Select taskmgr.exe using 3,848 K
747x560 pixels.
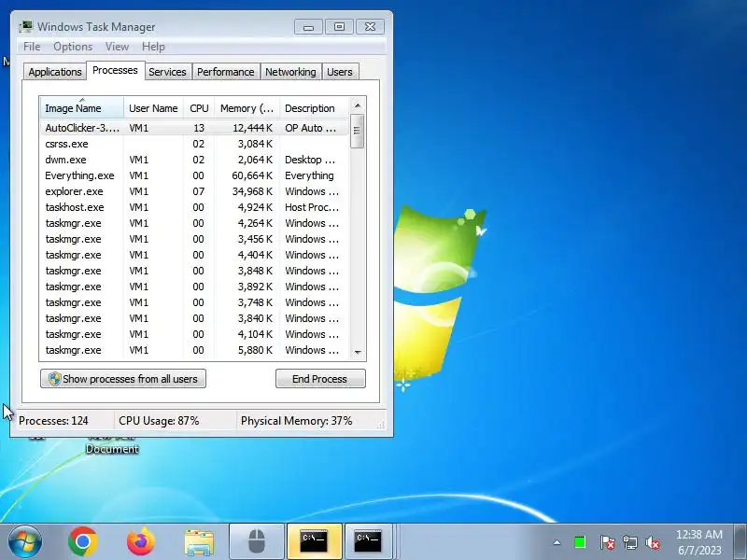tap(195, 271)
